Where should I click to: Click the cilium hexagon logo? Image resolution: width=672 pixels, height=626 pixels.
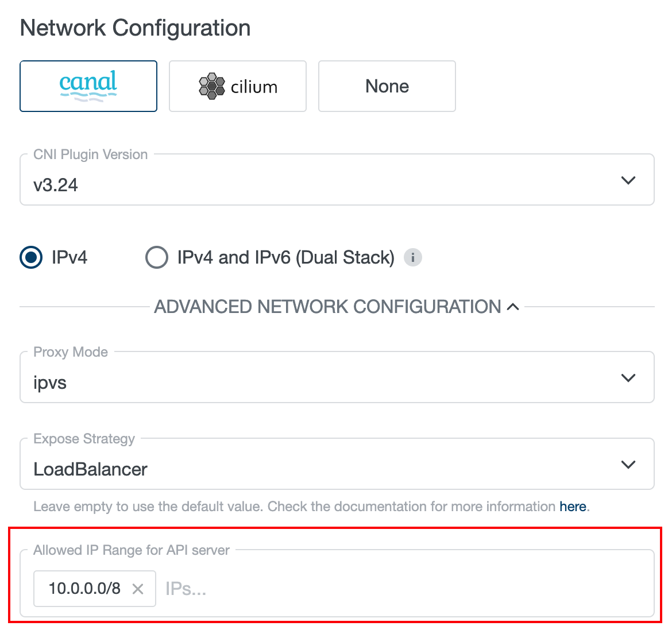[x=212, y=86]
